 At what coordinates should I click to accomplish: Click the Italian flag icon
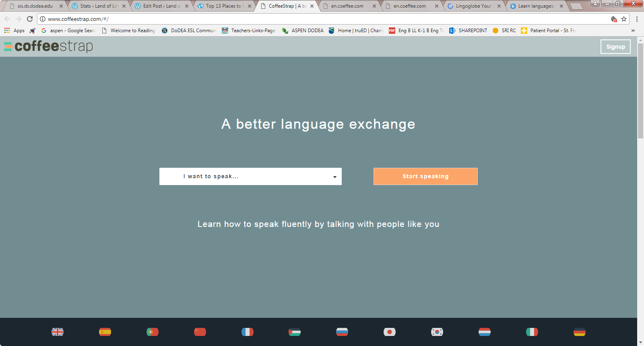[532, 332]
